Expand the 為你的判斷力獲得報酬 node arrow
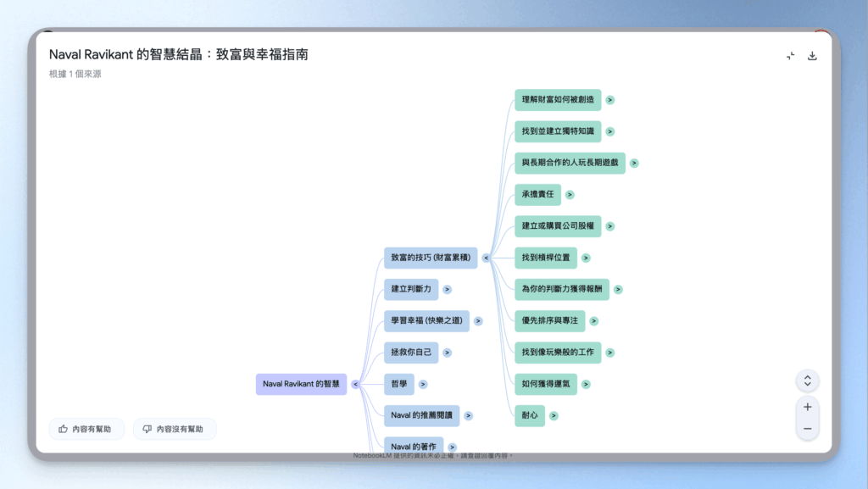Viewport: 868px width, 489px height. (x=618, y=289)
